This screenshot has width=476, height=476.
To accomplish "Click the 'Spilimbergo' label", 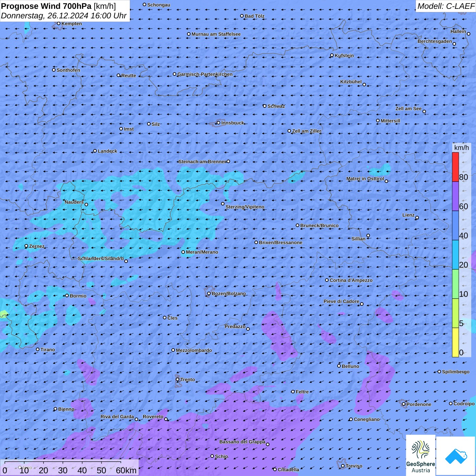I will point(456,372).
